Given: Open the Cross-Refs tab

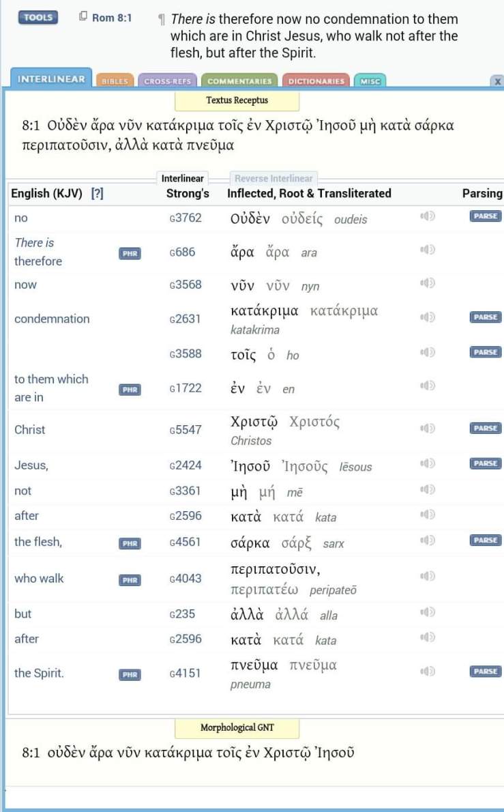Looking at the screenshot, I should (x=166, y=81).
